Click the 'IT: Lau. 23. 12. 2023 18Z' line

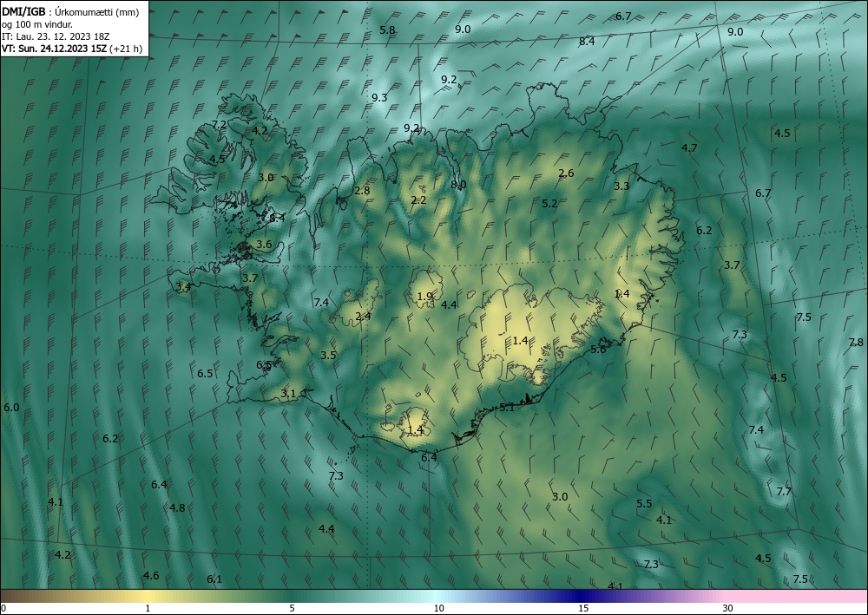(56, 36)
